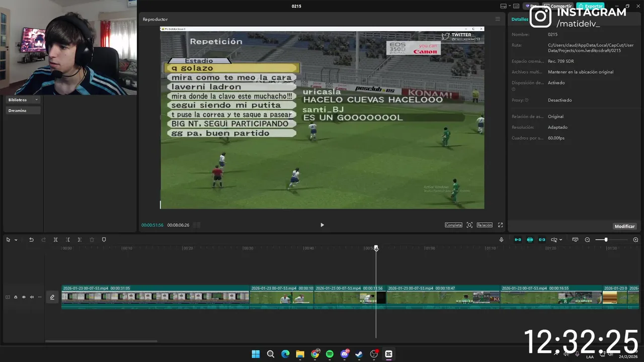The image size is (644, 362).
Task: Click the Rec. 709 SDR value
Action: 560,61
